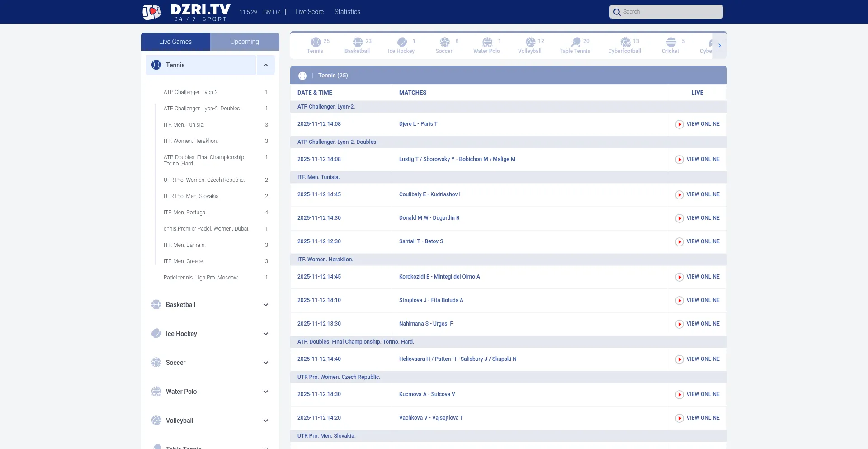
Task: Select the Ice Hockey icon in sports bar
Action: click(x=402, y=43)
